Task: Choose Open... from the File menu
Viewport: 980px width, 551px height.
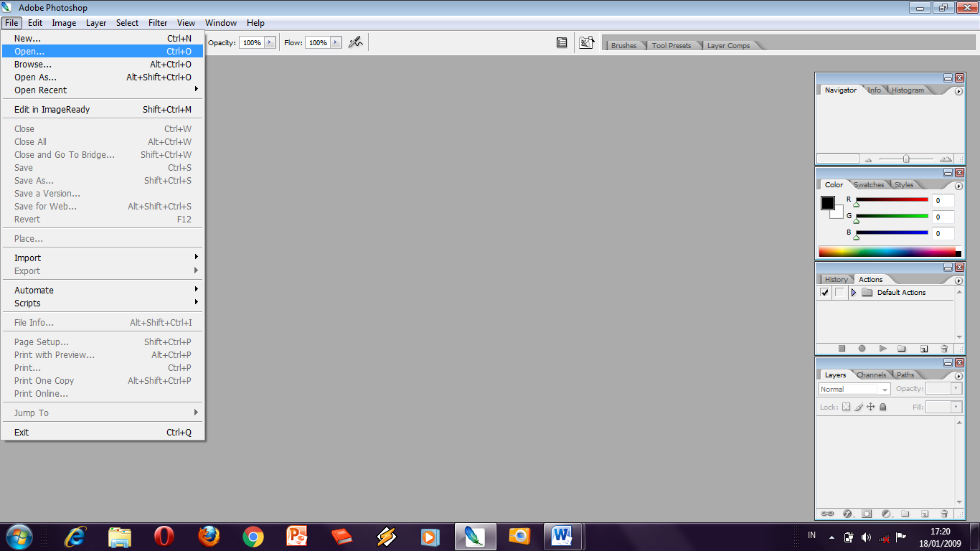Action: coord(103,52)
